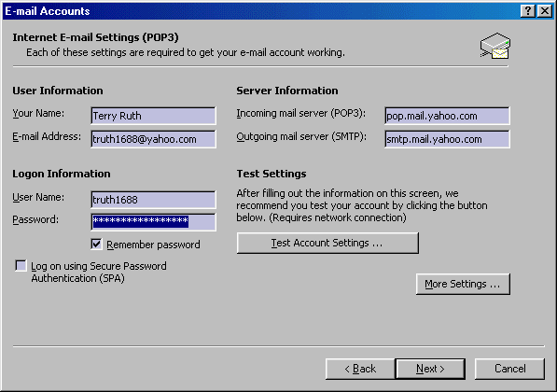Click the Remember password label text
557x392 pixels.
[x=153, y=245]
